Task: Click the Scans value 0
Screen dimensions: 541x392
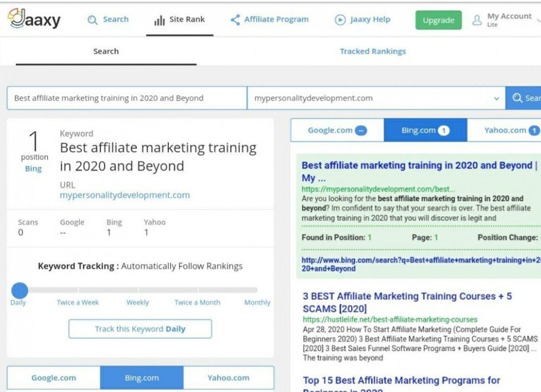Action: point(21,232)
